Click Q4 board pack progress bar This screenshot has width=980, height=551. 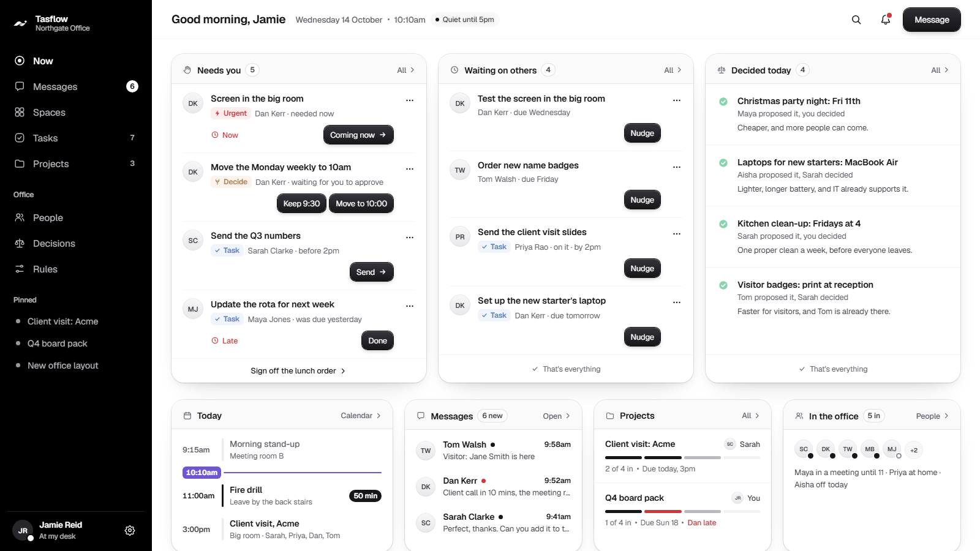click(682, 511)
